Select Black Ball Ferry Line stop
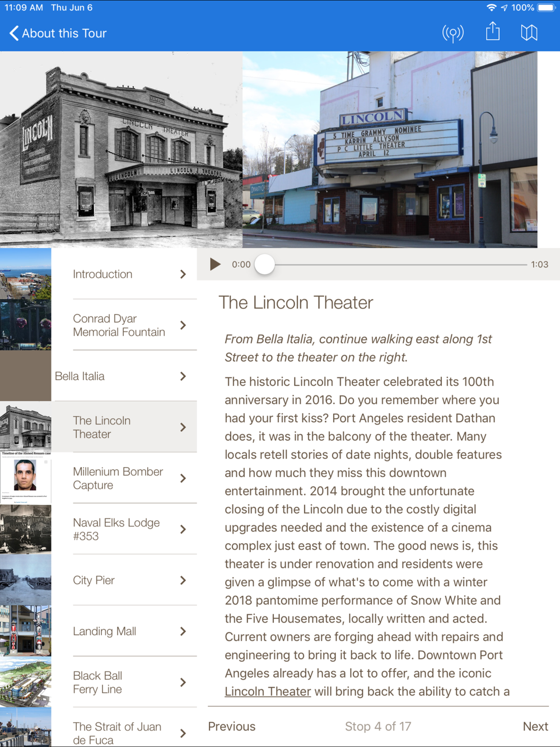Image resolution: width=560 pixels, height=747 pixels. pos(99,681)
